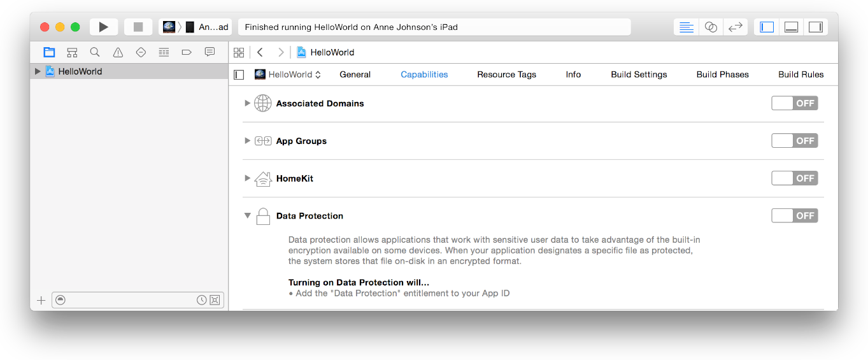Click the App Groups icon
Viewport: 868px width, 360px height.
pos(263,141)
